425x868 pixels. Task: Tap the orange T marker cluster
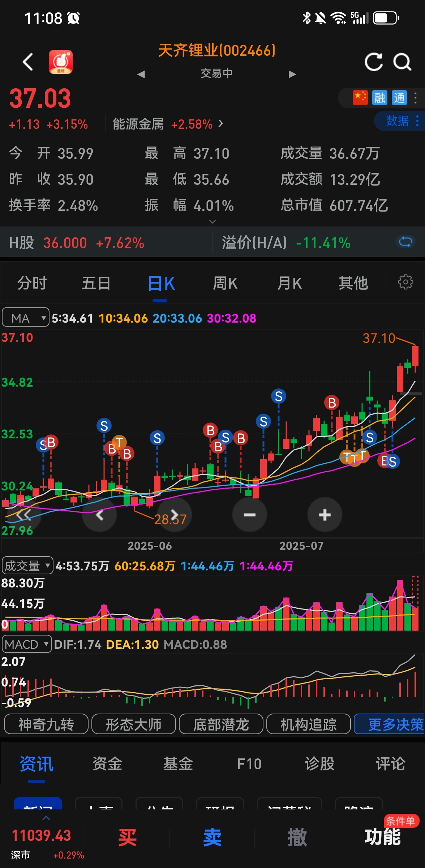tap(355, 457)
